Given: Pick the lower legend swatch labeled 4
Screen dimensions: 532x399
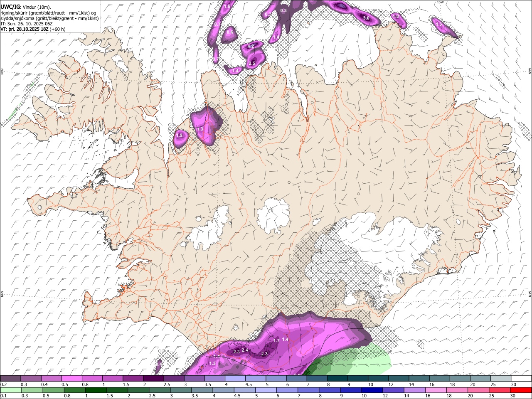Looking at the screenshot, I should point(223,390).
